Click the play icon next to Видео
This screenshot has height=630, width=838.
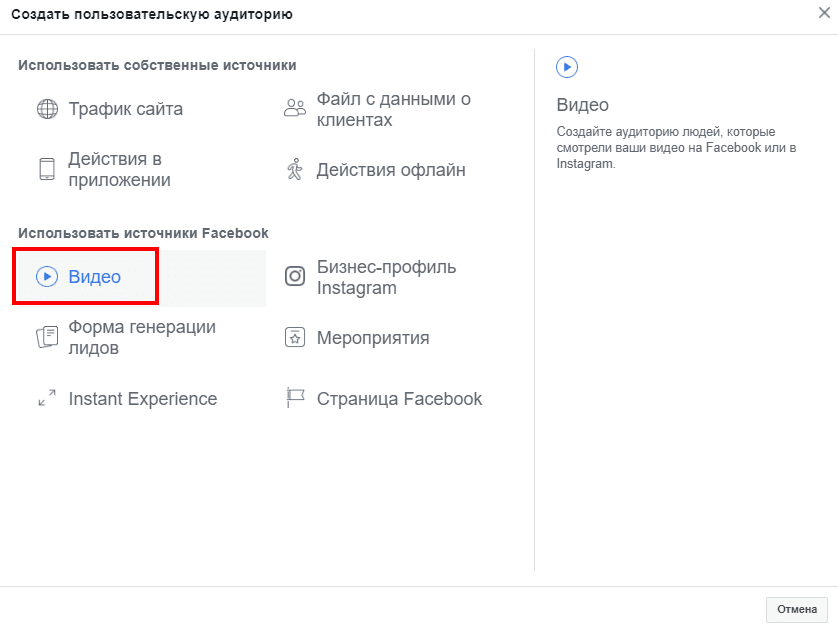(x=47, y=277)
